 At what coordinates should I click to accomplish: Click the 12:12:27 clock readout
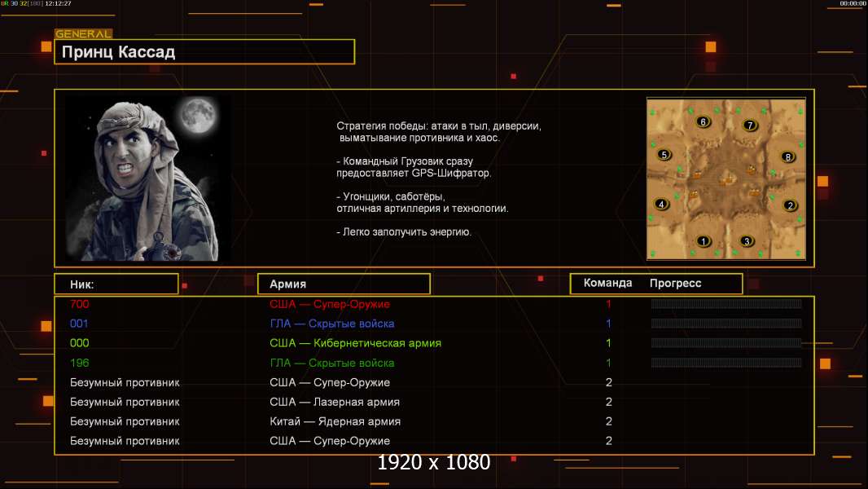tap(58, 3)
